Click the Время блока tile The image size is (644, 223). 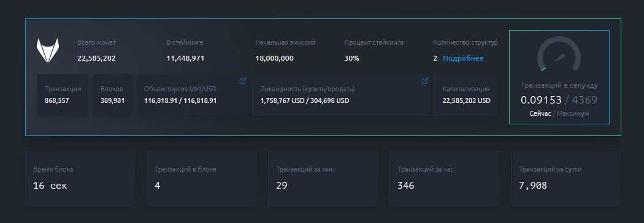coord(80,178)
